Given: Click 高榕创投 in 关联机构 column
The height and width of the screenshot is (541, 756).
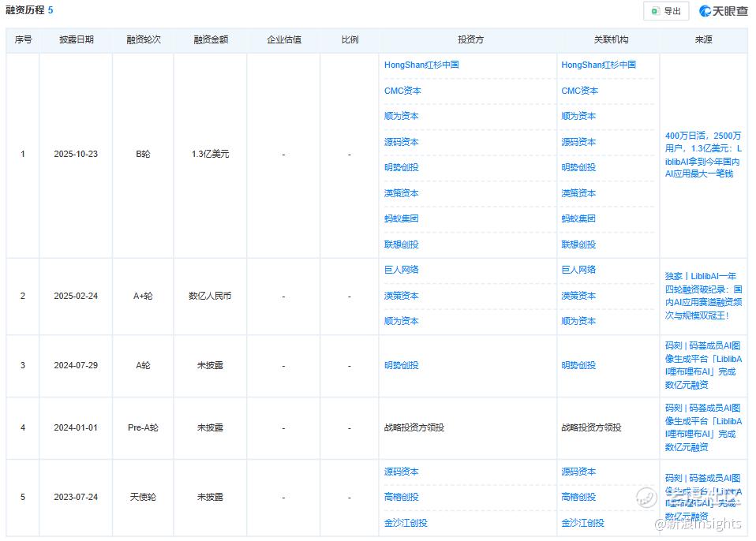Looking at the screenshot, I should pos(578,497).
